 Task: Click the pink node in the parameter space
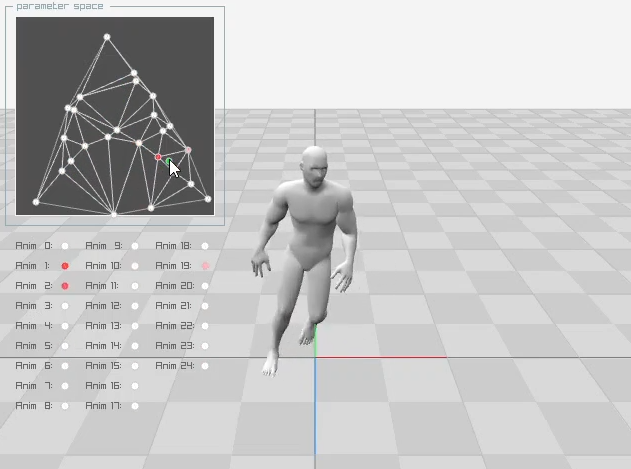pos(188,150)
